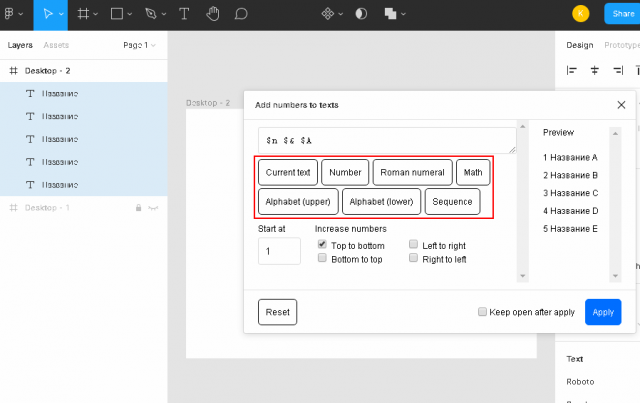The image size is (640, 403).
Task: Select the Comment tool
Action: tap(240, 14)
